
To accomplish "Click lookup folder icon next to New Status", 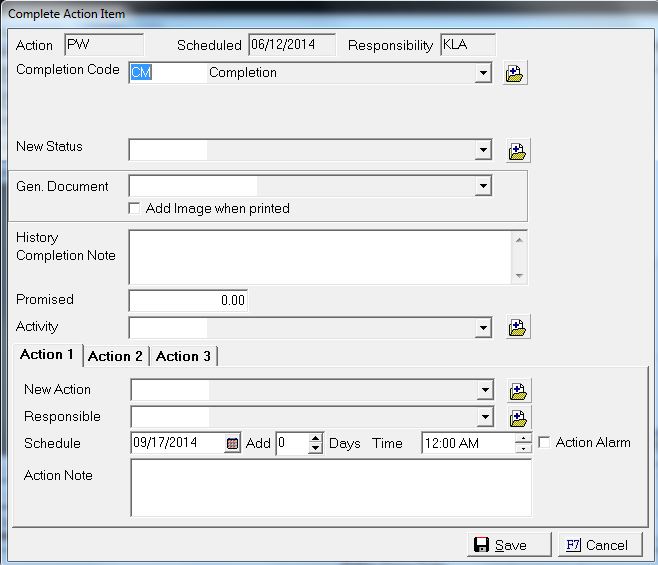I will (518, 151).
